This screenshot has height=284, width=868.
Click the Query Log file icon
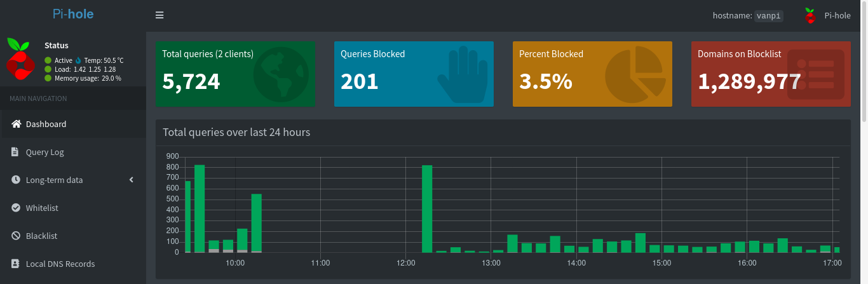pos(15,152)
